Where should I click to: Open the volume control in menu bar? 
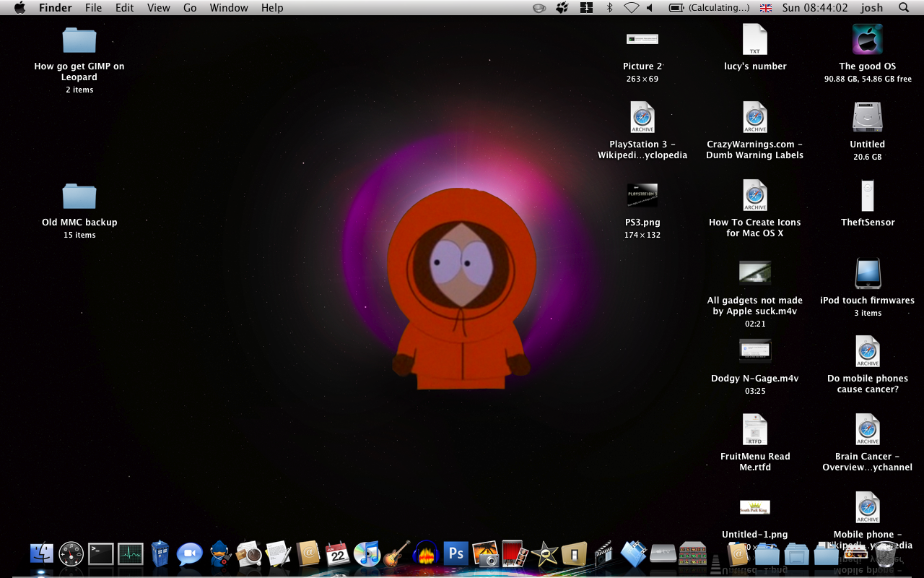pyautogui.click(x=649, y=8)
